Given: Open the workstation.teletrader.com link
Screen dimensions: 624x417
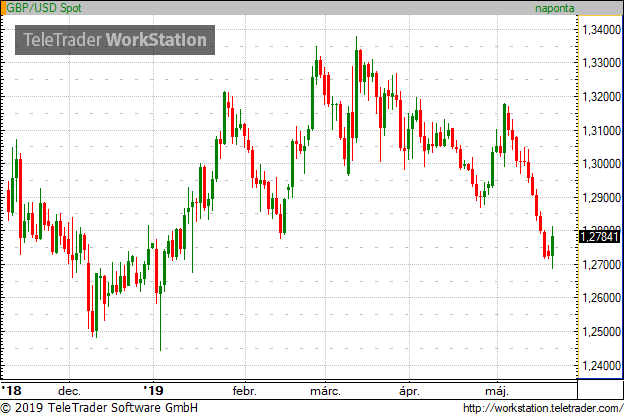Looking at the screenshot, I should point(542,408).
